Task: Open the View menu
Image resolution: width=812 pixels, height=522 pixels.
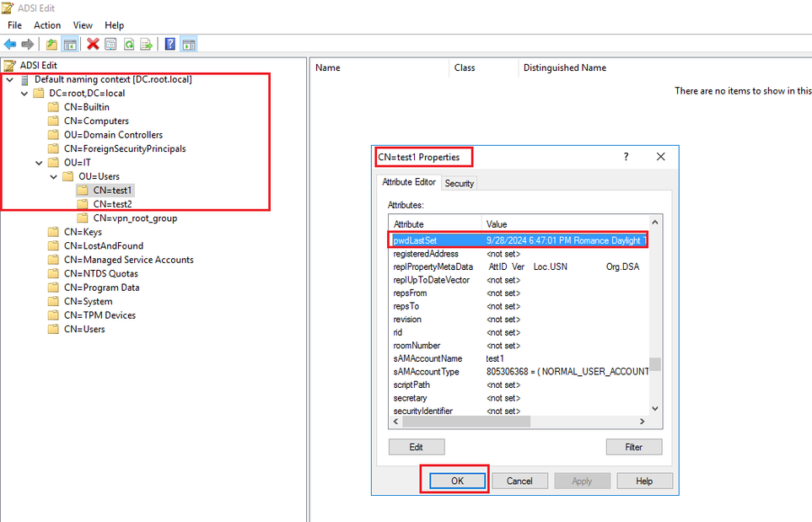Action: pos(83,25)
